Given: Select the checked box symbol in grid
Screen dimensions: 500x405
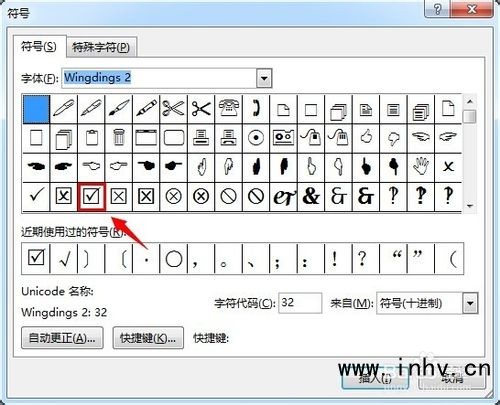Looking at the screenshot, I should click(x=91, y=197).
